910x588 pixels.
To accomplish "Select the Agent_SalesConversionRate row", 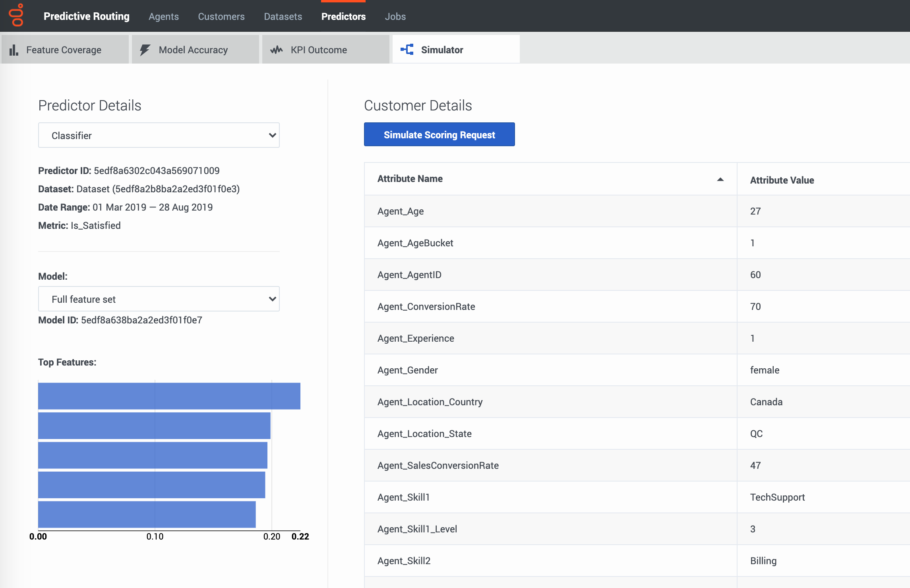I will tap(637, 465).
